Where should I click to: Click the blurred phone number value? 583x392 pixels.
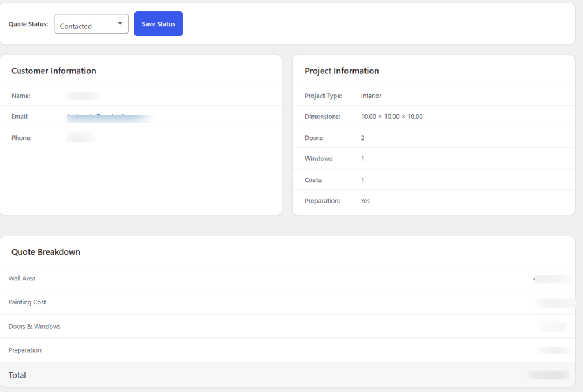tap(80, 137)
